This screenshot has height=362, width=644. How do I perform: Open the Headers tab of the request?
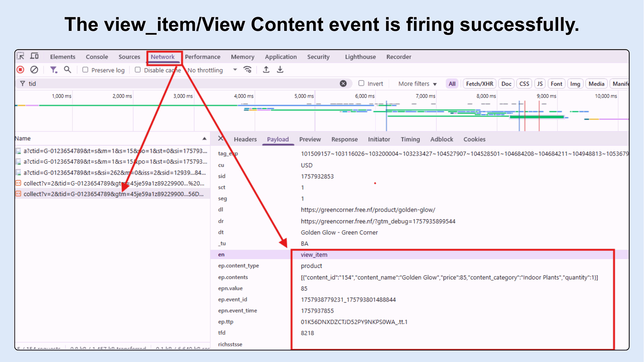click(x=245, y=139)
